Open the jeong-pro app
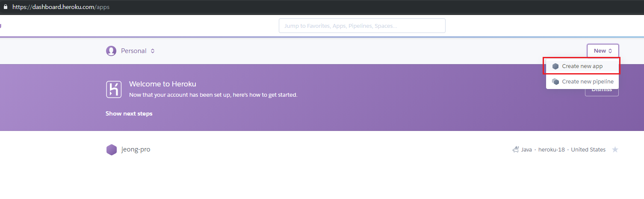Viewport: 644px width, 199px height. (x=136, y=150)
